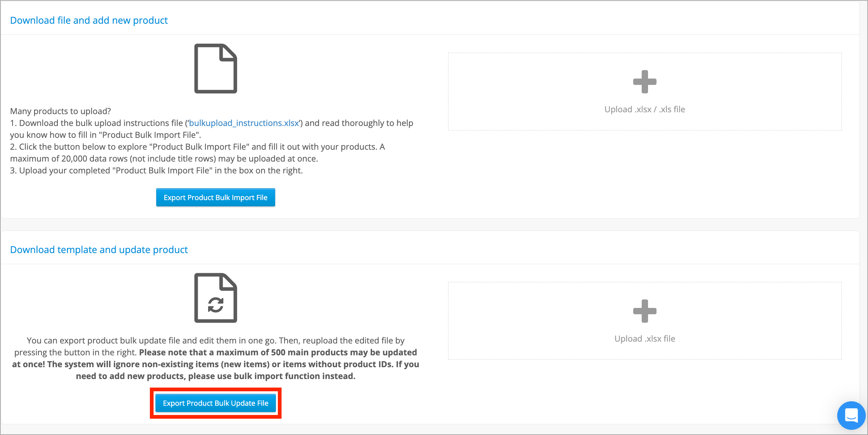This screenshot has height=435, width=868.
Task: Click 'Many products to upload?' text
Action: tap(60, 111)
